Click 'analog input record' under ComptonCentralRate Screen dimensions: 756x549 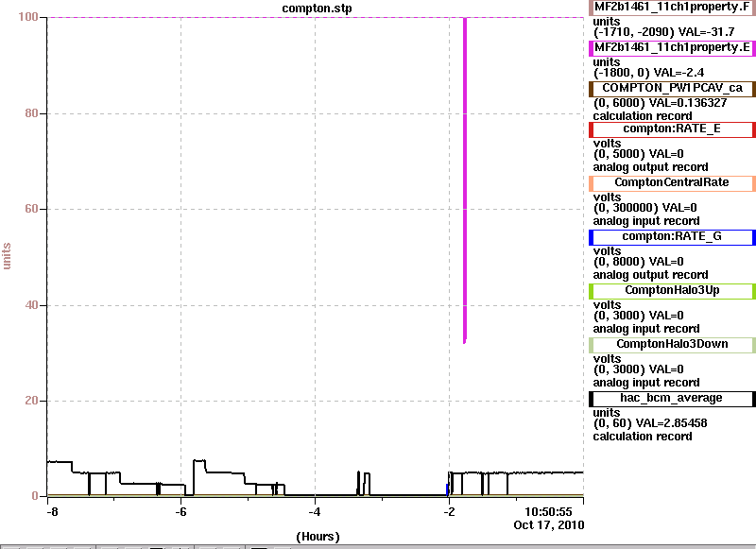pos(646,221)
